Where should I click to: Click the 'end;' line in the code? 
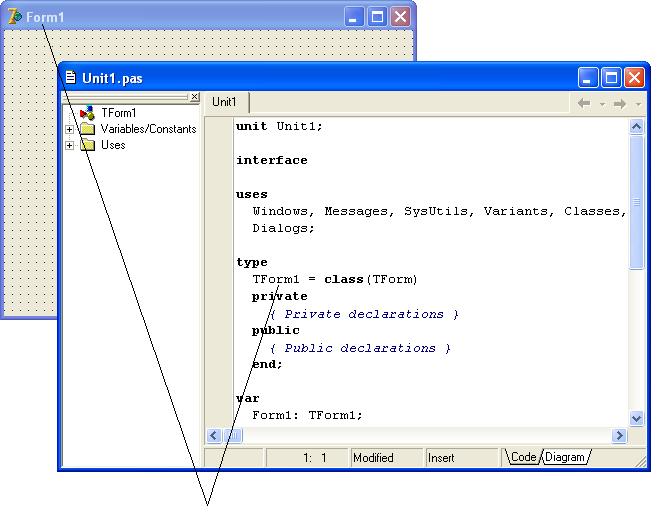pyautogui.click(x=267, y=364)
